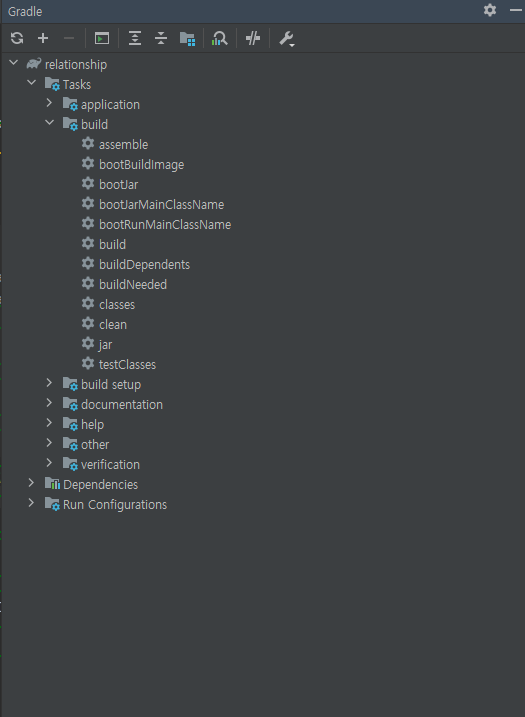The image size is (525, 717).
Task: Select the clean task label
Action: [x=113, y=325]
